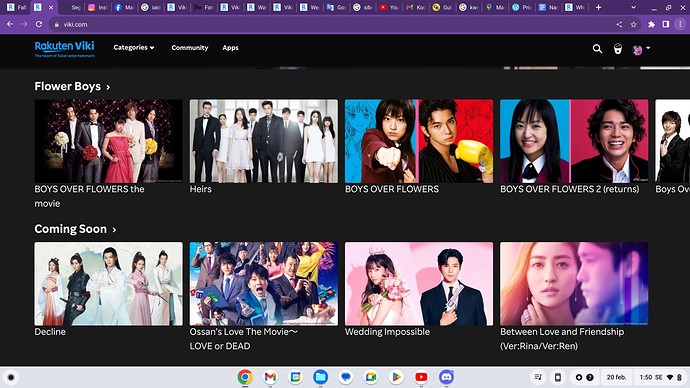The image size is (690, 388).
Task: Launch Chrome from the shelf
Action: (245, 377)
